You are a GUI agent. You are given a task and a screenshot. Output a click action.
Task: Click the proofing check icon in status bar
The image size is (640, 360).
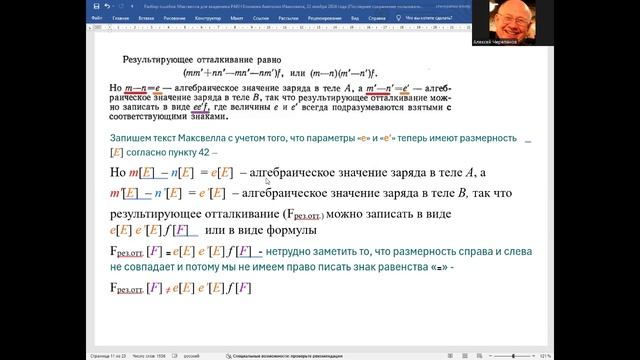[x=175, y=356]
